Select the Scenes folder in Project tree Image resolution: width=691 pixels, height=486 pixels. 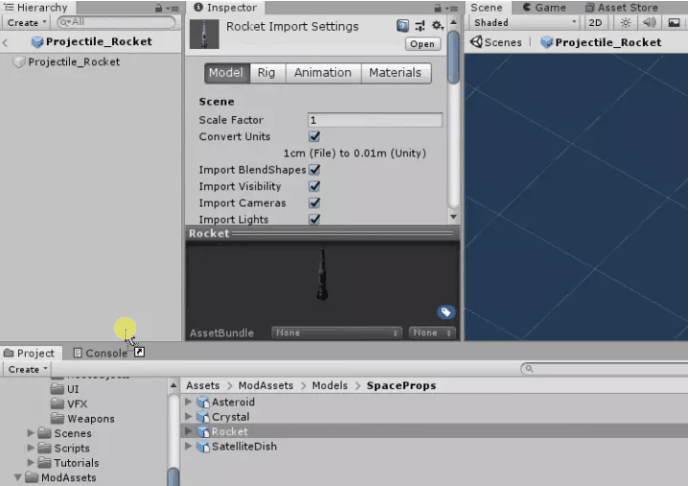(x=65, y=433)
